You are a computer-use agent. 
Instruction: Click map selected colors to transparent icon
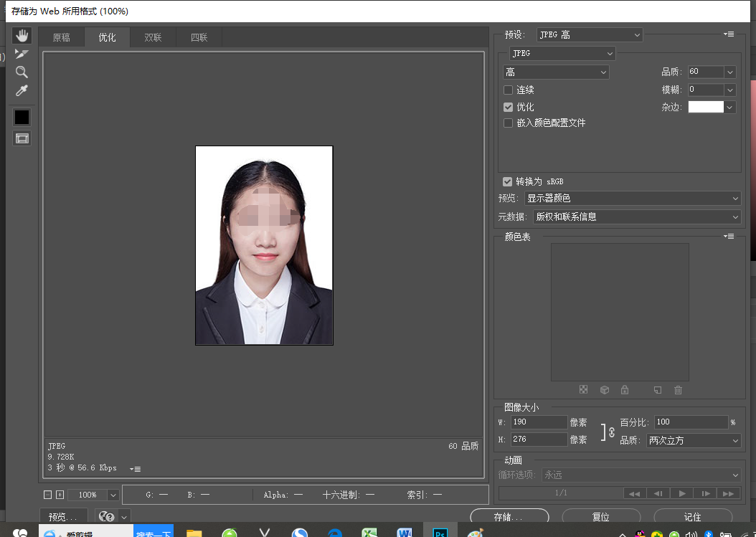(x=583, y=389)
